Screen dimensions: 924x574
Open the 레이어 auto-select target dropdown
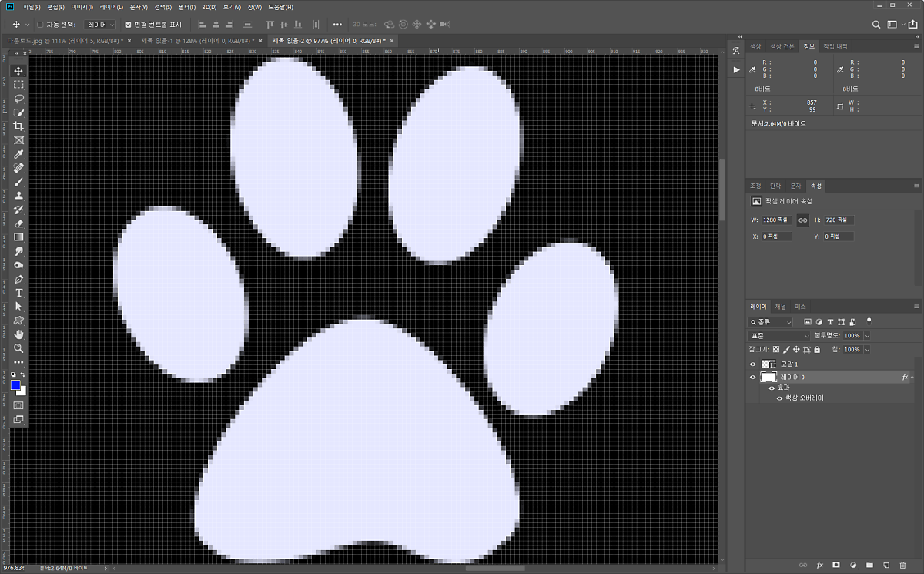tap(100, 25)
